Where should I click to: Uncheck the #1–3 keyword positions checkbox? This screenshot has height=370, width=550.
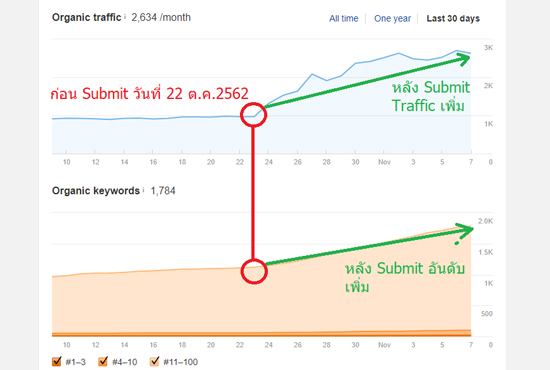point(56,361)
